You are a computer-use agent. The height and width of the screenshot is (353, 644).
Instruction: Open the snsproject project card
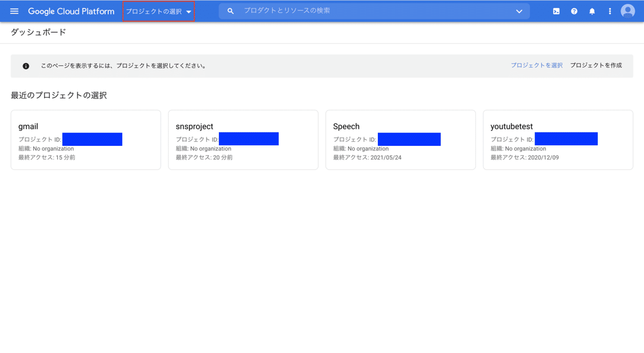tap(243, 140)
